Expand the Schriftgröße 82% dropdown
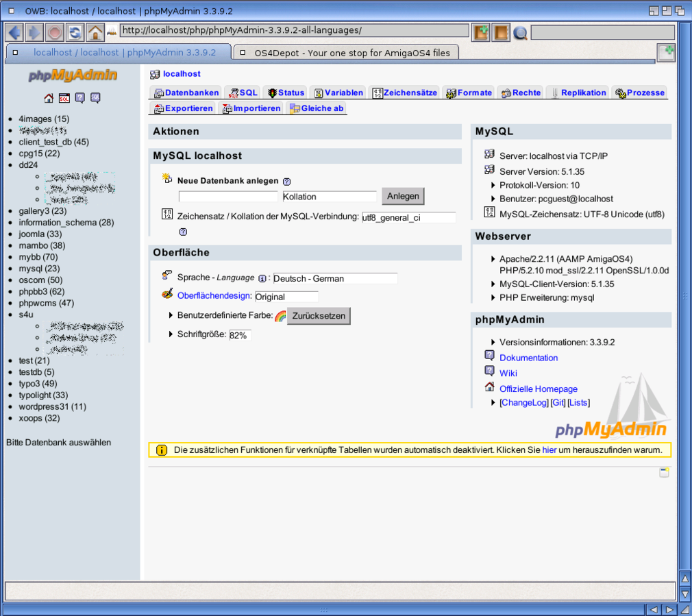 click(x=240, y=335)
